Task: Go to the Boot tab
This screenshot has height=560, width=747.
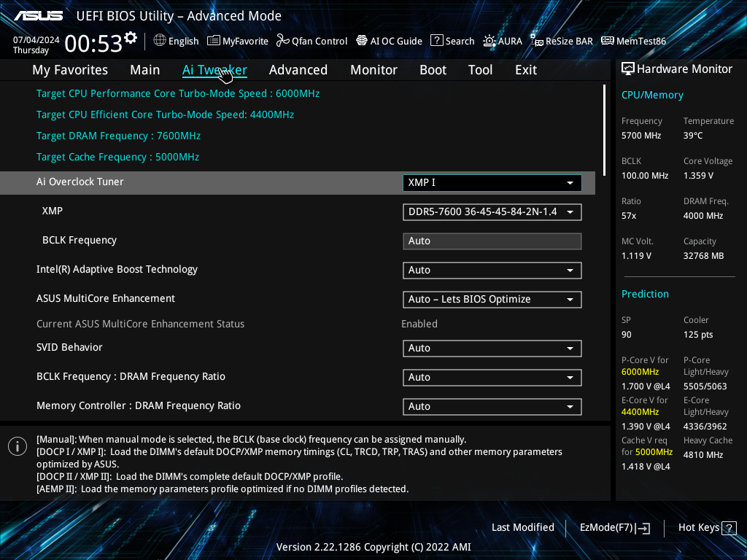Action: click(433, 70)
